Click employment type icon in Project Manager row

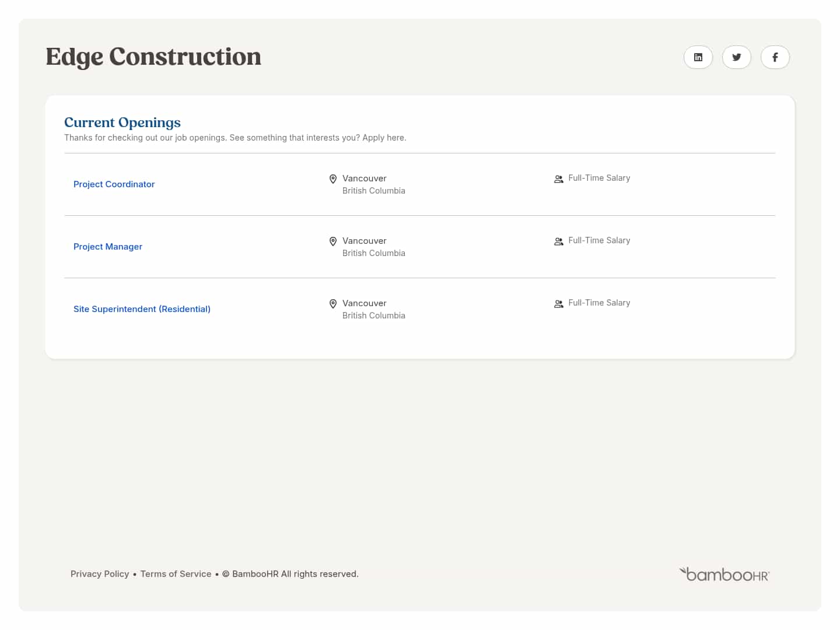coord(559,242)
